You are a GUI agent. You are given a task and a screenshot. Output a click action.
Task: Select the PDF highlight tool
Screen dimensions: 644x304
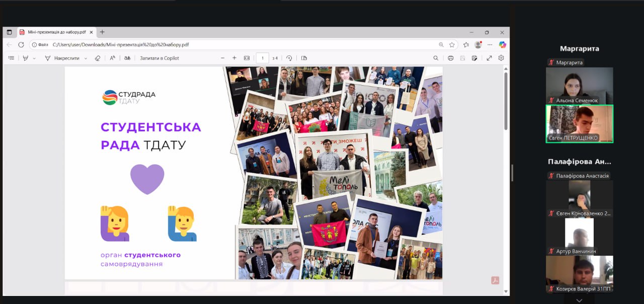(26, 58)
